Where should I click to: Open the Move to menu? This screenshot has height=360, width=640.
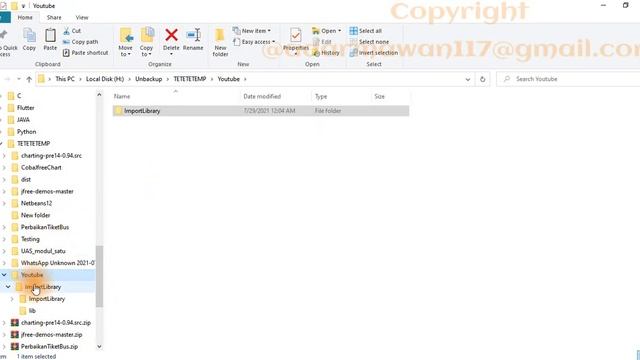(126, 42)
